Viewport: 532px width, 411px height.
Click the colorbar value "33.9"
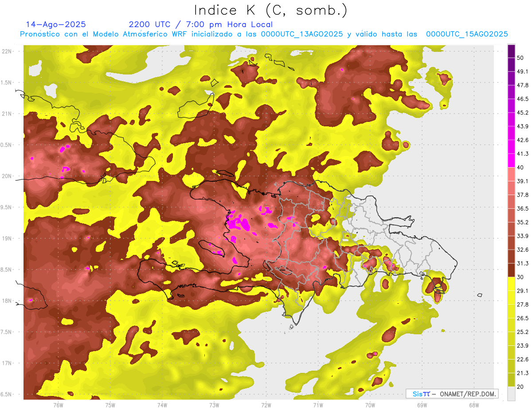tap(522, 236)
